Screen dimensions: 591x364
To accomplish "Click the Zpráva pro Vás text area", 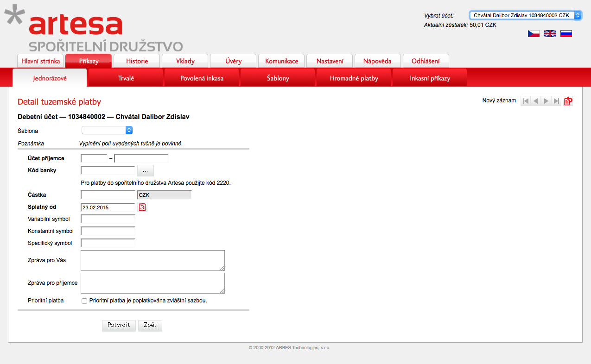I will point(153,260).
